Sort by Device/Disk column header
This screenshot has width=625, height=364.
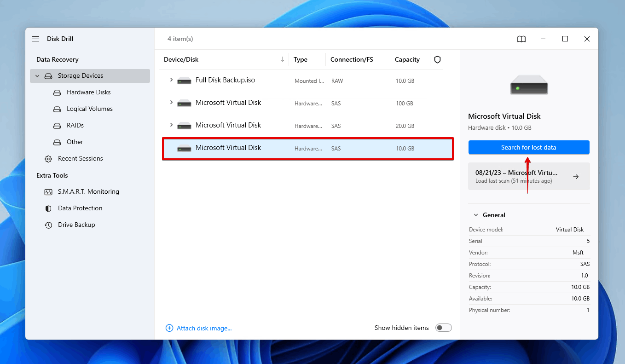[x=181, y=59]
